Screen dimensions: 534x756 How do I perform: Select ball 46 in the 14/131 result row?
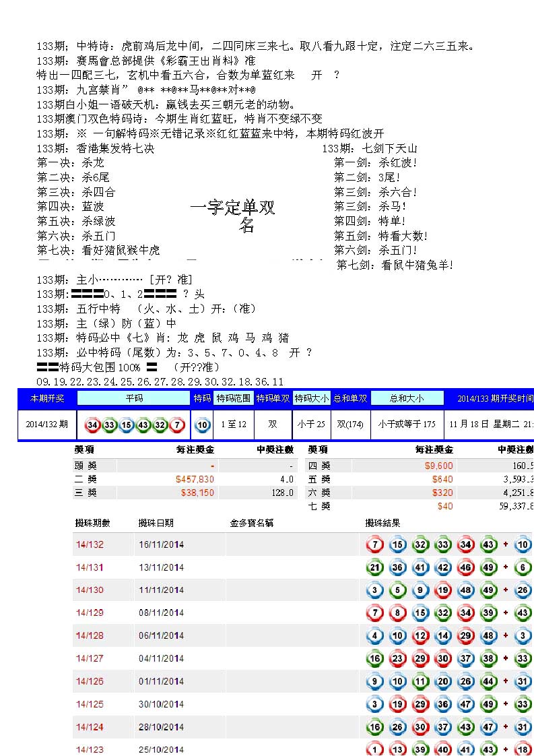point(465,567)
